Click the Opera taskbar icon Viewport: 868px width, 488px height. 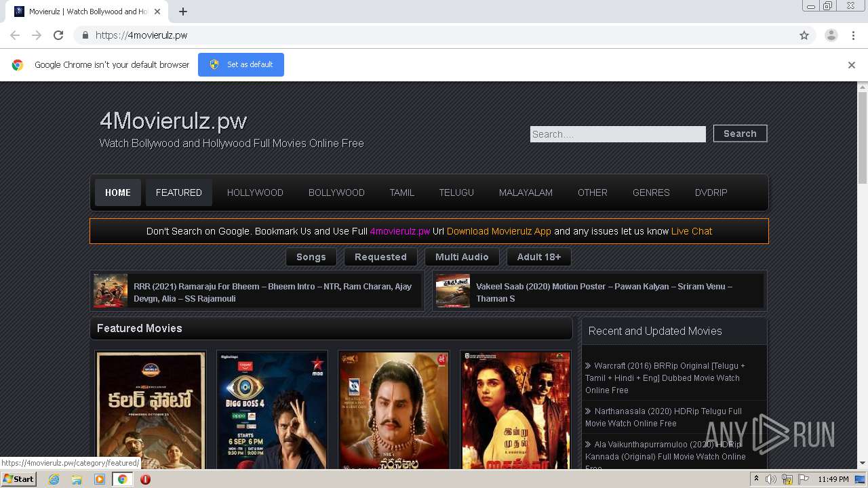point(145,479)
